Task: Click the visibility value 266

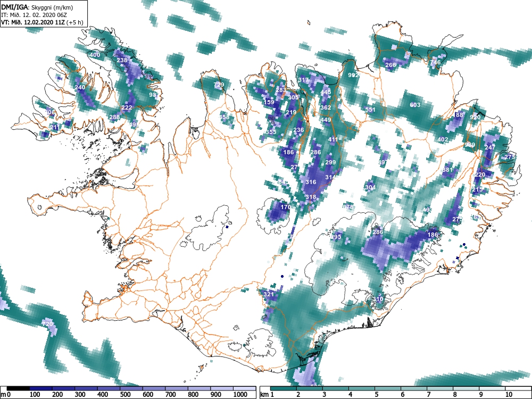Action: pos(391,65)
